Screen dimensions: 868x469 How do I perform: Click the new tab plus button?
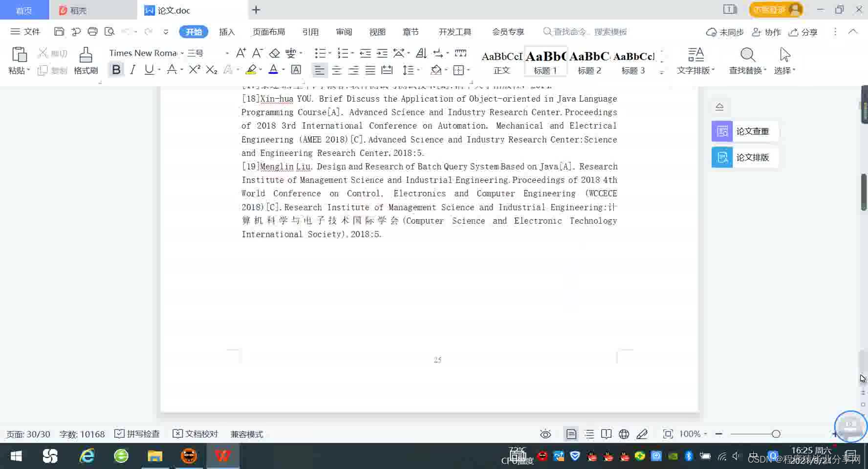point(256,10)
